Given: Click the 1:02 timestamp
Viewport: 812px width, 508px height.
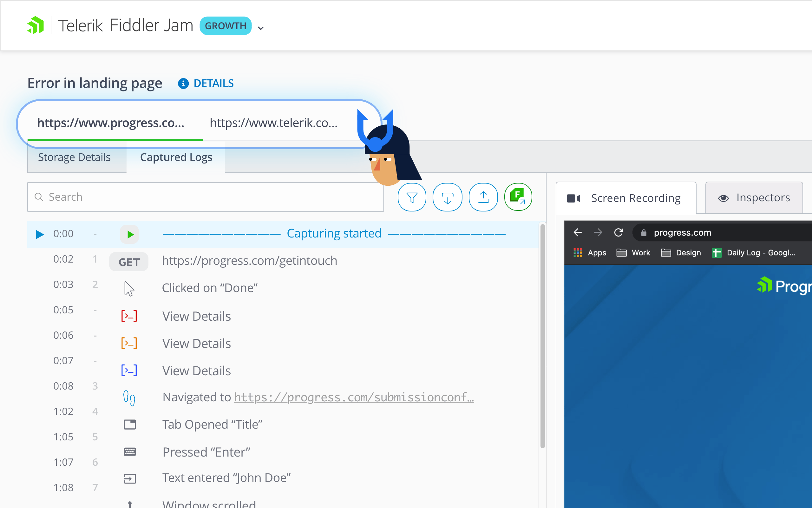Looking at the screenshot, I should [x=63, y=411].
